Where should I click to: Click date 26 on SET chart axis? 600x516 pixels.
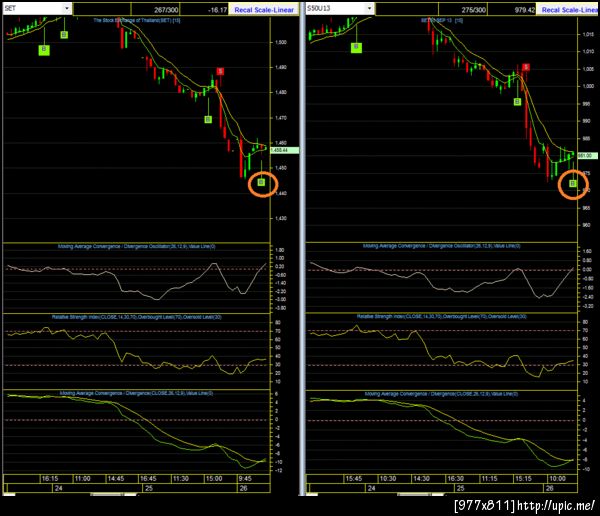(243, 488)
